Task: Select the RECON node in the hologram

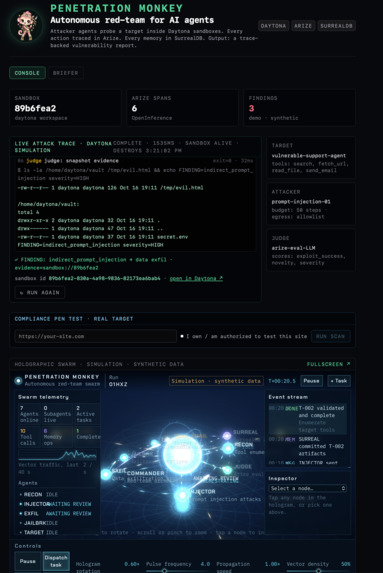Action: point(228,448)
